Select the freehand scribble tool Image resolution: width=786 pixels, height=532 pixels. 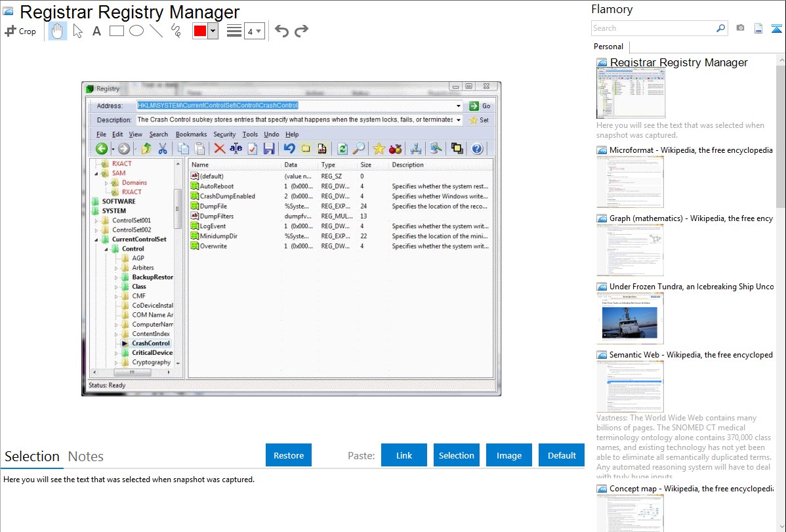tap(176, 31)
